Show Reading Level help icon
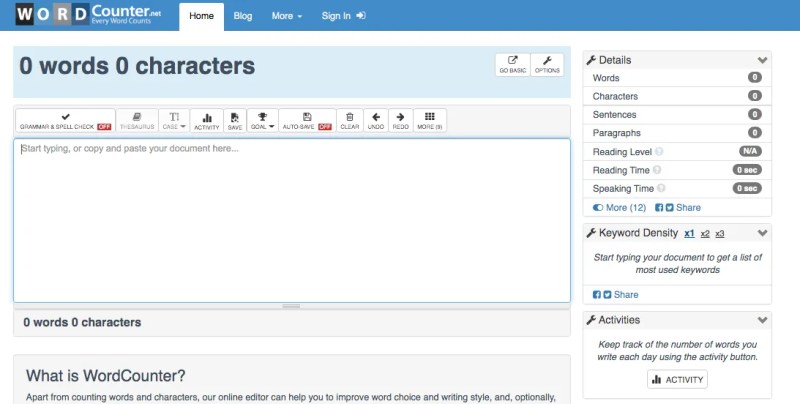This screenshot has width=800, height=404. (659, 152)
